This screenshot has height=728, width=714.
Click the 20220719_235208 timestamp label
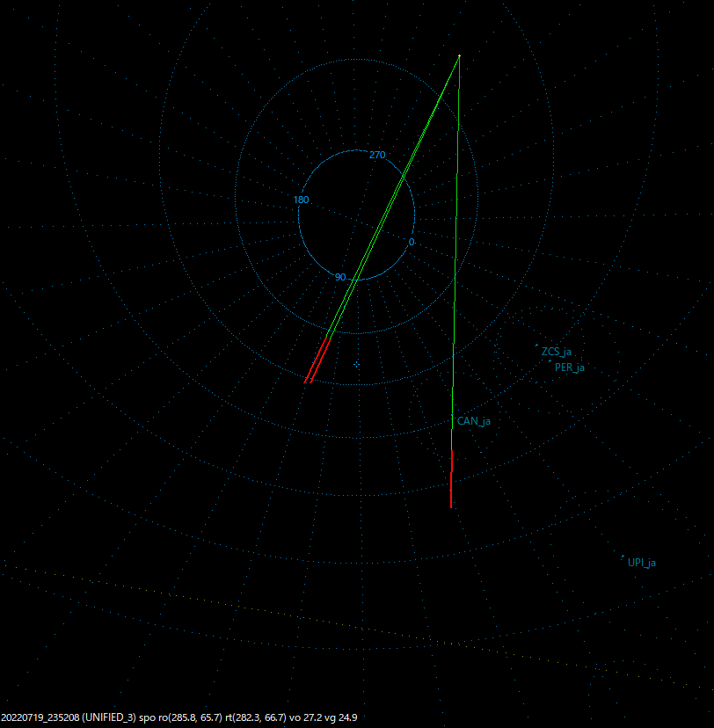[x=40, y=716]
